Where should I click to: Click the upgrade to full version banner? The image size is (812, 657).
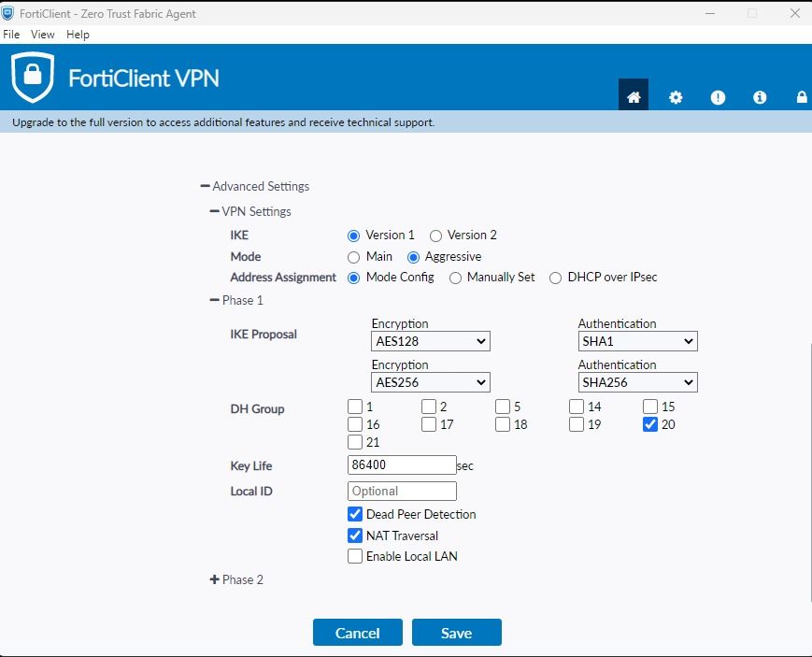(406, 122)
